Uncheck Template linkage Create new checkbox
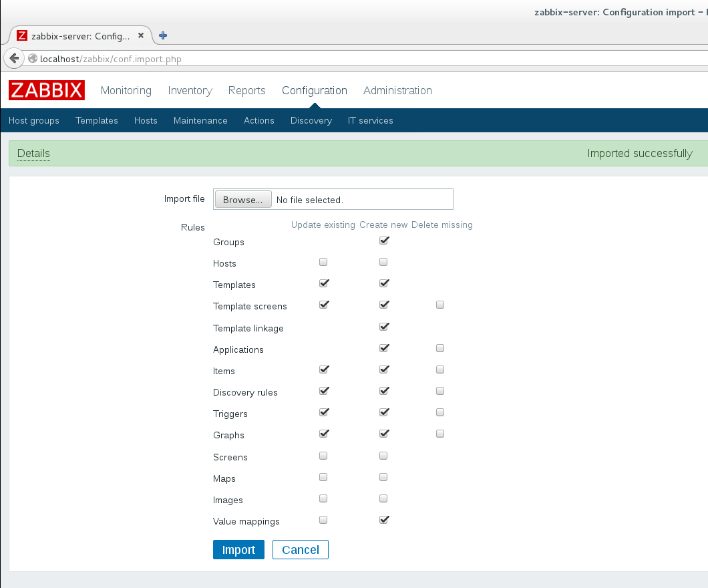Viewport: 708px width, 588px height. 384,327
